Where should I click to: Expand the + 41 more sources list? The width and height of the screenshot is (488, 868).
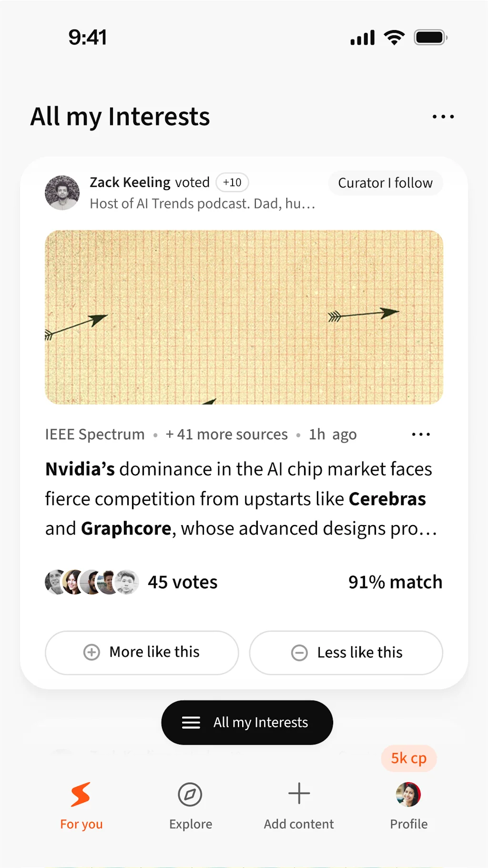226,434
